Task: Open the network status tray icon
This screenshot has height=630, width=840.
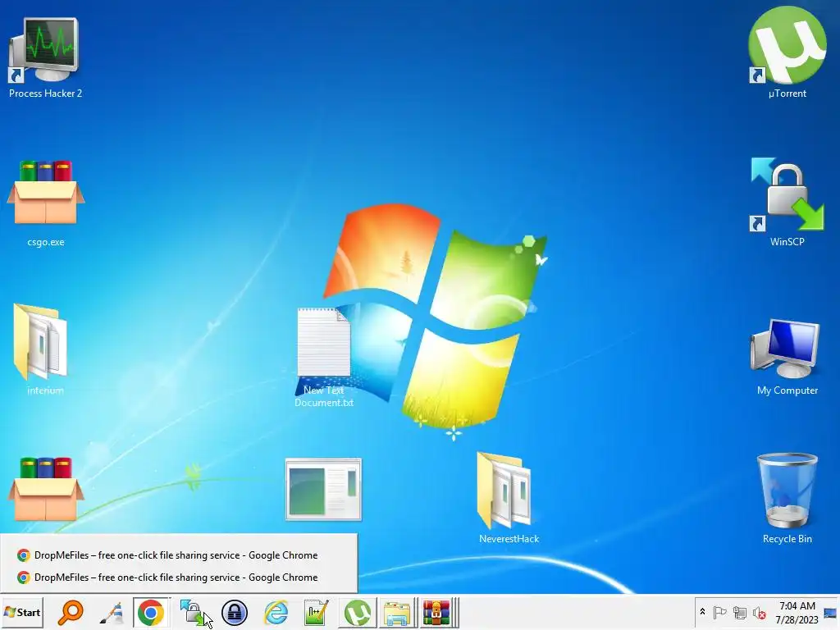Action: 740,612
